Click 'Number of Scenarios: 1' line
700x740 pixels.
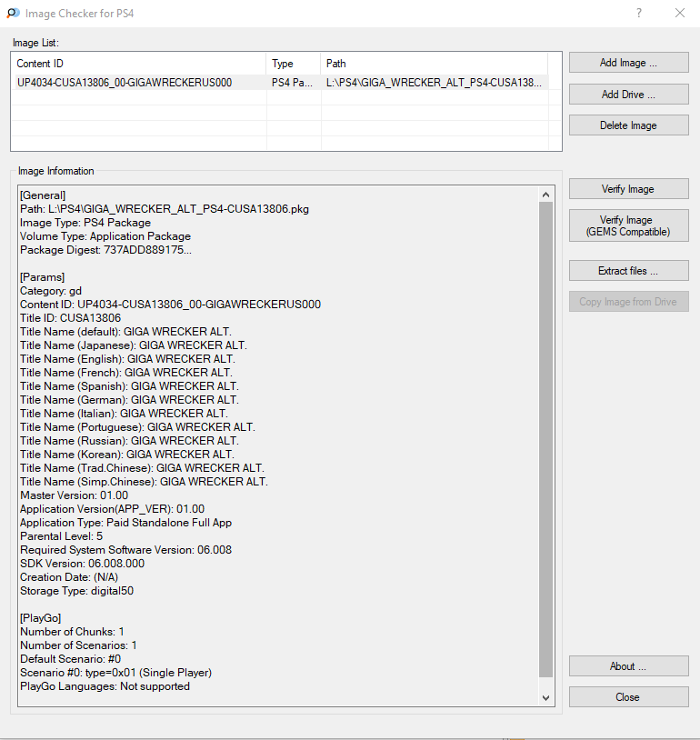point(78,646)
